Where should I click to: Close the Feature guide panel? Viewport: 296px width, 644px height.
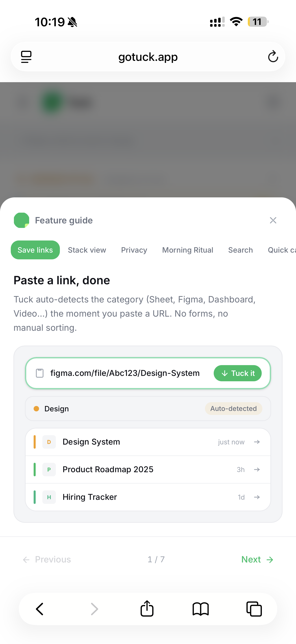point(273,220)
